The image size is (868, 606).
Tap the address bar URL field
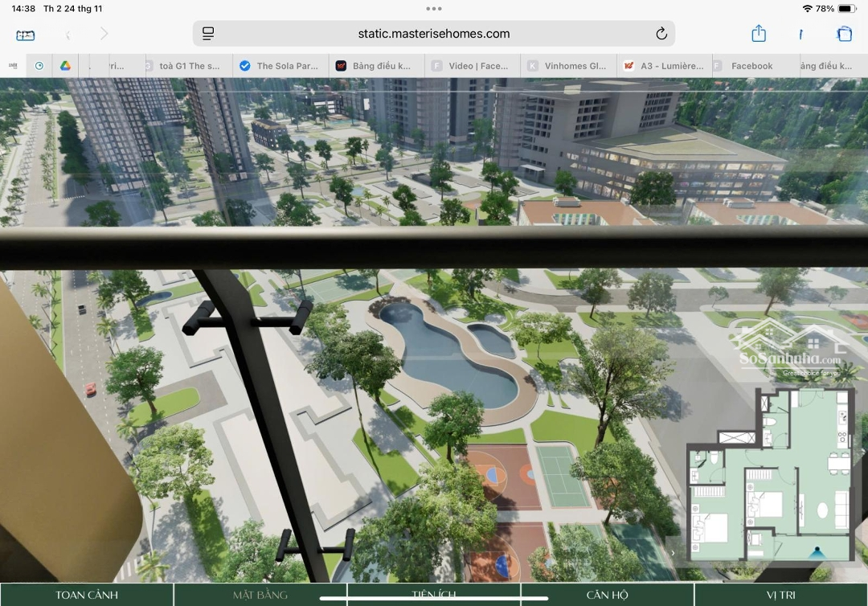pos(434,34)
